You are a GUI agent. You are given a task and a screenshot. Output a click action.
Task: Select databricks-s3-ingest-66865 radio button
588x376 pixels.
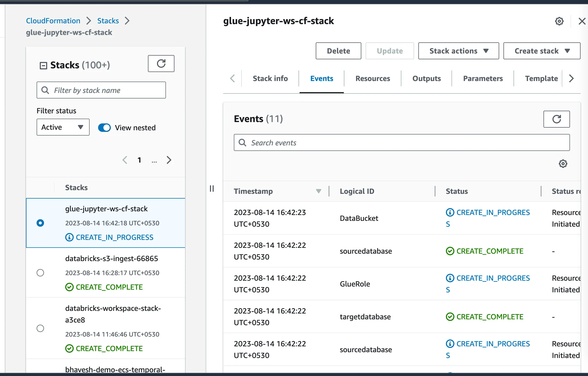[x=40, y=273]
